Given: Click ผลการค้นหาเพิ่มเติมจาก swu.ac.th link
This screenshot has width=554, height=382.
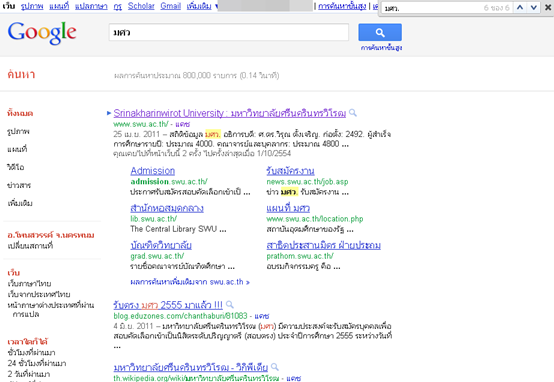Looking at the screenshot, I should pyautogui.click(x=190, y=282).
